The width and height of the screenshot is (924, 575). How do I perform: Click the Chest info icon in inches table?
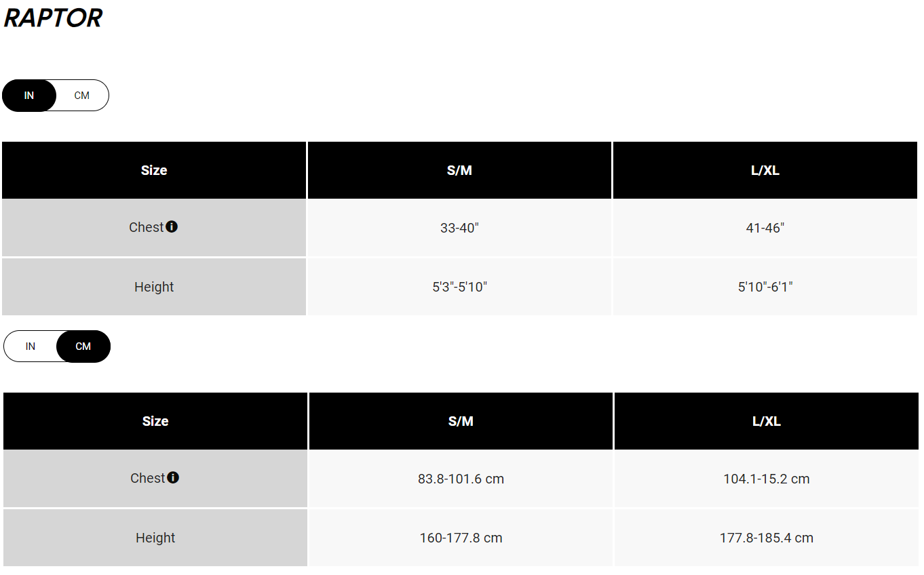(172, 226)
